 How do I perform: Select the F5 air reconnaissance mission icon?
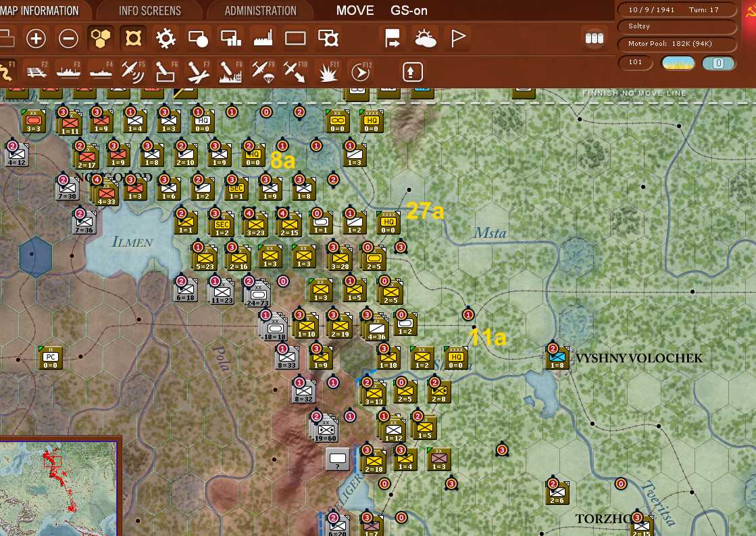click(x=132, y=70)
